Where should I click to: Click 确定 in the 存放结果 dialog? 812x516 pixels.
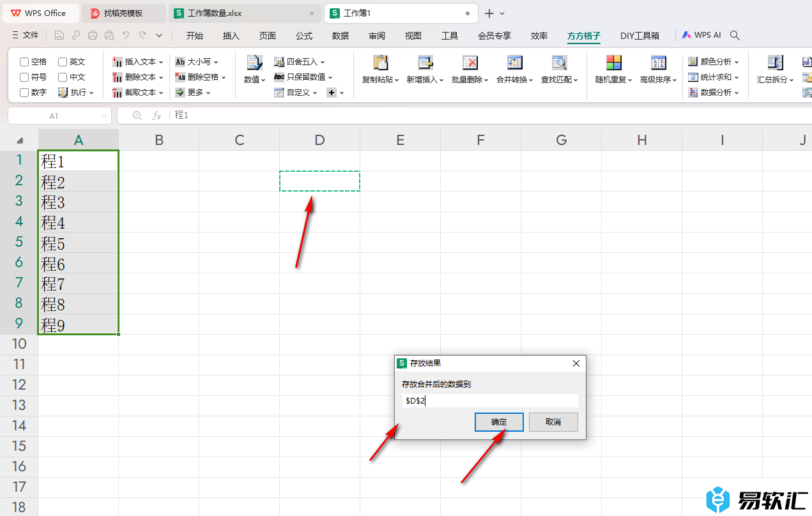point(499,422)
